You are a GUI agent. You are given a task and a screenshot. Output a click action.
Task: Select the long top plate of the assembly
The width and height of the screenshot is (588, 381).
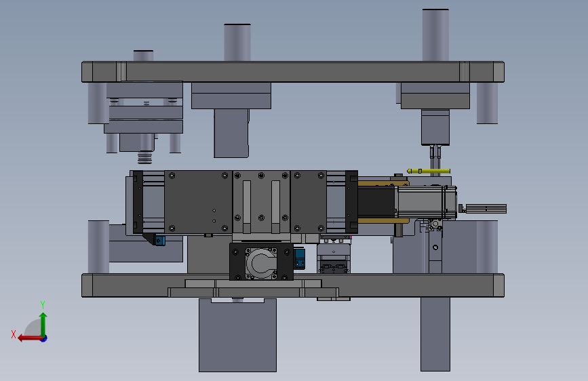click(293, 72)
